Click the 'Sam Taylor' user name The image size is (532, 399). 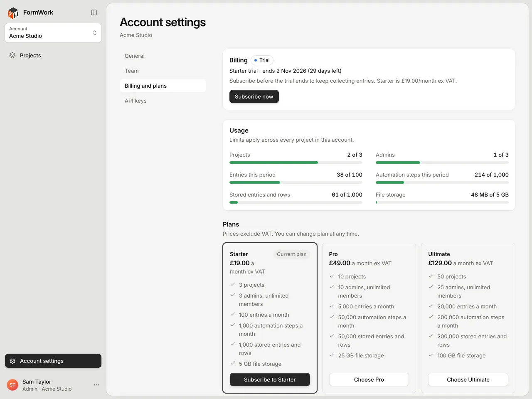coord(37,382)
